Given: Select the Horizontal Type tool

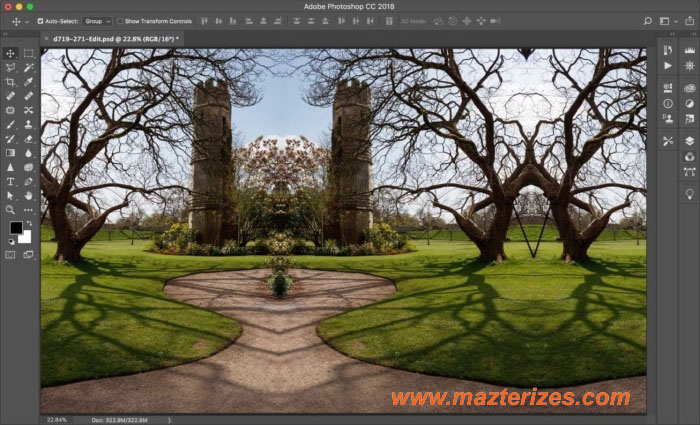Looking at the screenshot, I should 10,182.
